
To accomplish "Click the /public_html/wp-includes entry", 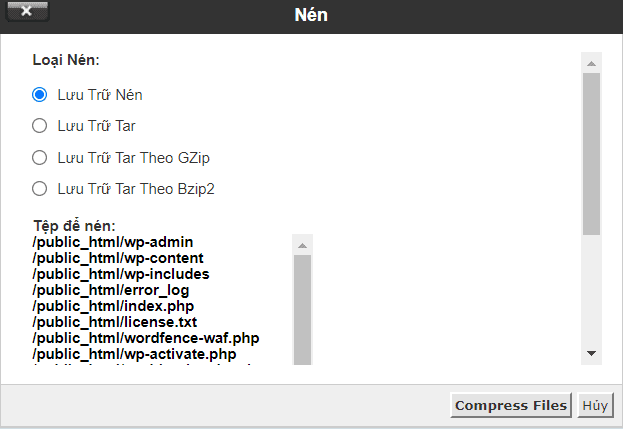I will [120, 274].
